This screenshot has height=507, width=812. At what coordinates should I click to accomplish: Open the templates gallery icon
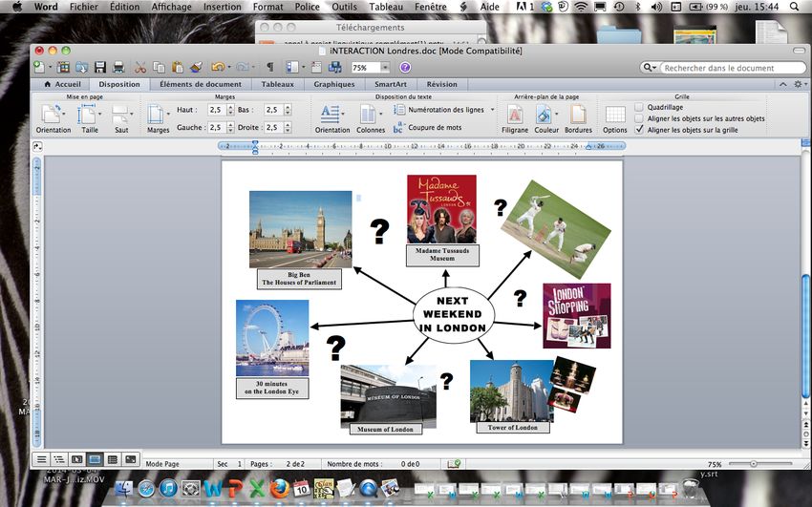pos(63,67)
